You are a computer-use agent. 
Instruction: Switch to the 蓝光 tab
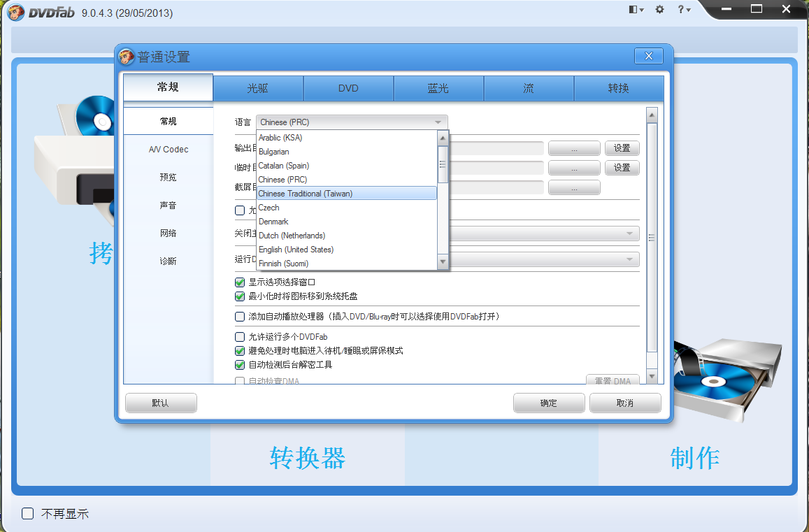[438, 88]
